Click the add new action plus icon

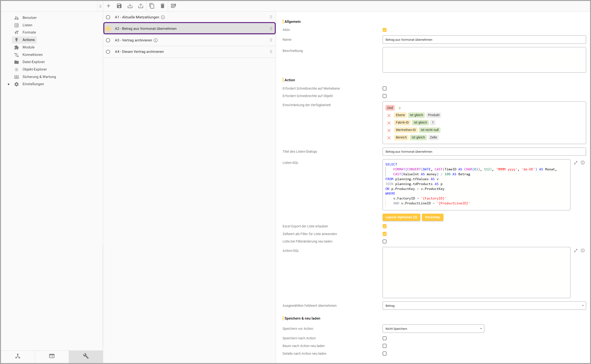click(x=108, y=6)
